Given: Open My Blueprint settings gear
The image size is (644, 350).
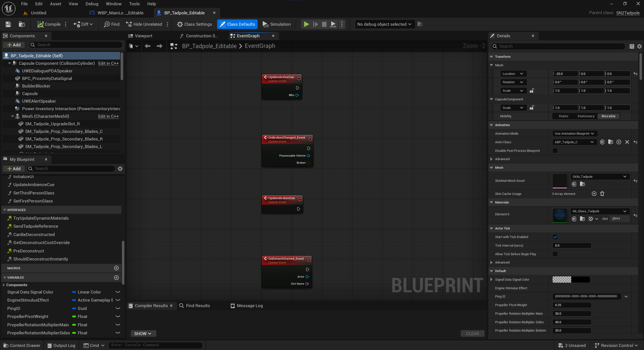Looking at the screenshot, I should [120, 168].
